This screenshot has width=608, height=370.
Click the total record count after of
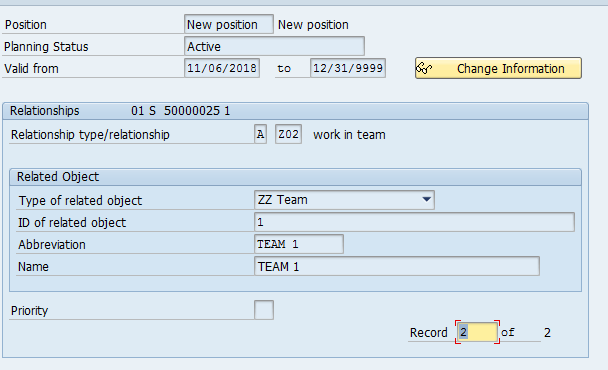(x=547, y=332)
